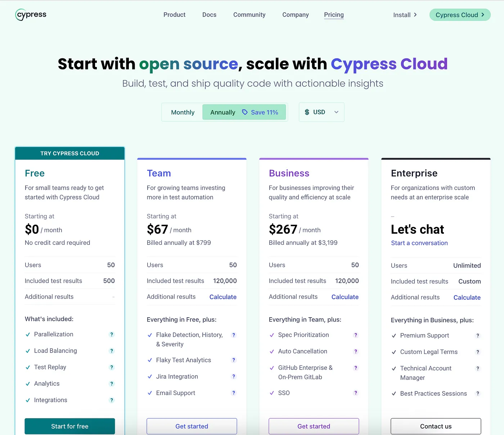Click help icon beside Test Replay
The image size is (504, 435).
pyautogui.click(x=112, y=367)
